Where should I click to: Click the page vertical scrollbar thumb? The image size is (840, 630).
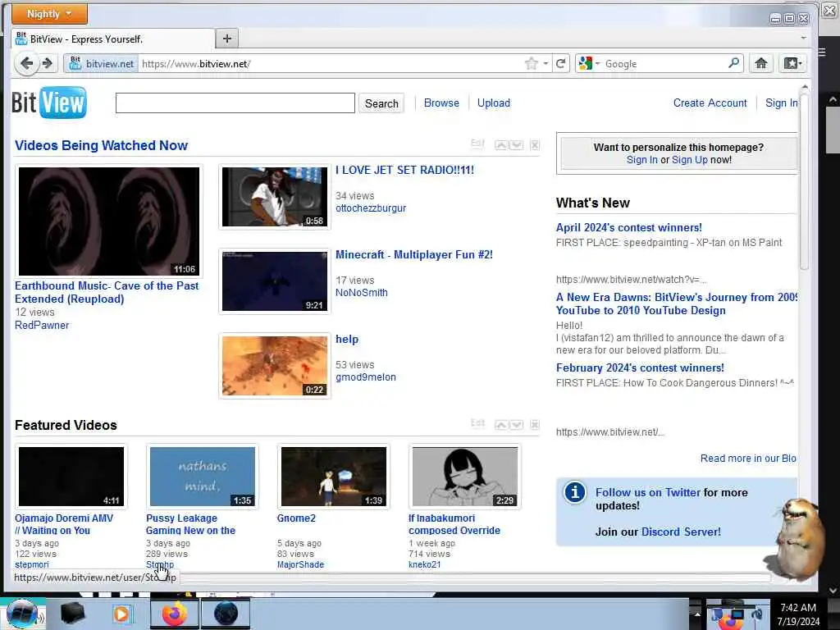click(x=804, y=180)
